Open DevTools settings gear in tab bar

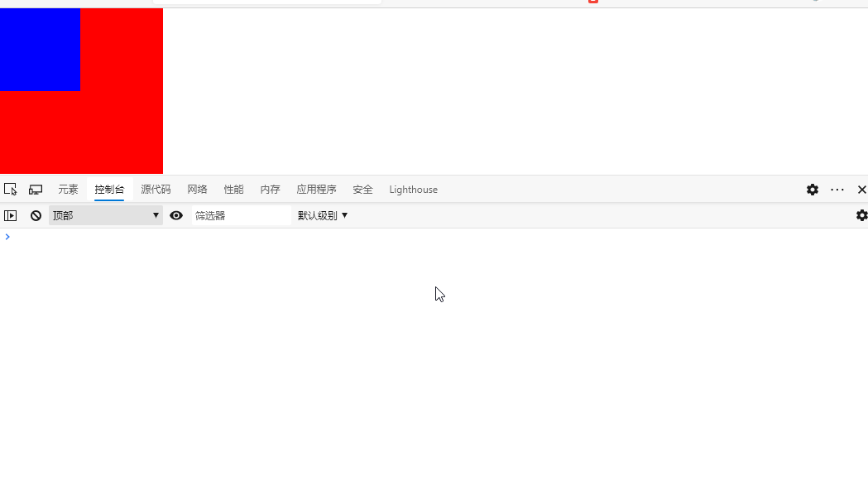coord(812,190)
